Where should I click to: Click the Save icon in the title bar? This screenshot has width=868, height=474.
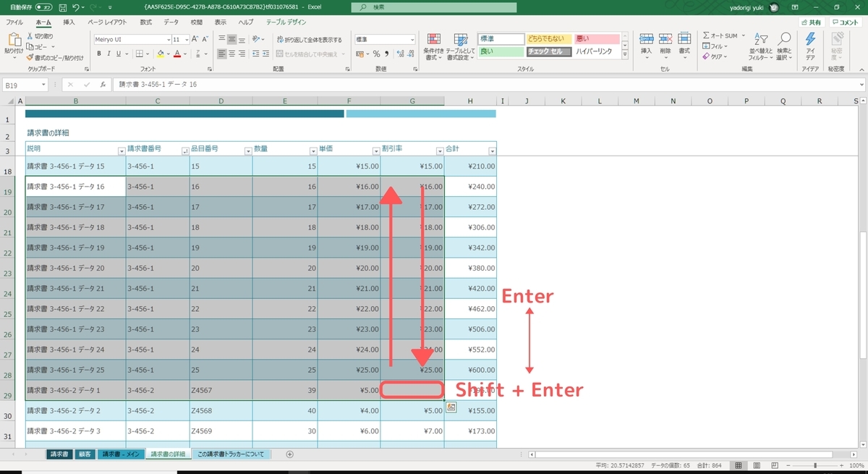click(x=63, y=7)
